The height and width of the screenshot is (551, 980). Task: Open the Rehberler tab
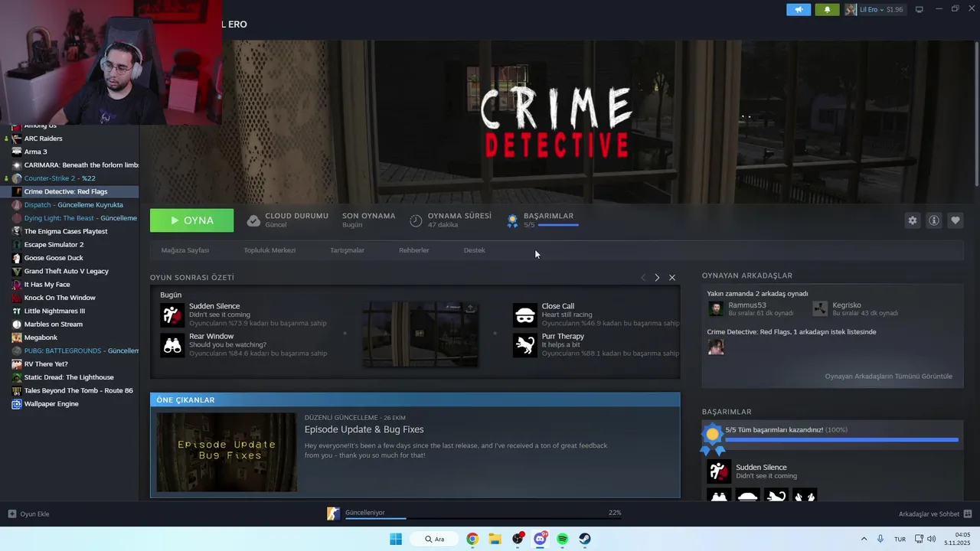(414, 250)
